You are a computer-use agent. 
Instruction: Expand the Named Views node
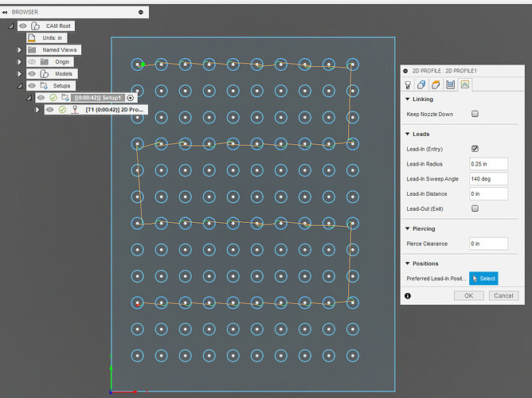point(20,50)
